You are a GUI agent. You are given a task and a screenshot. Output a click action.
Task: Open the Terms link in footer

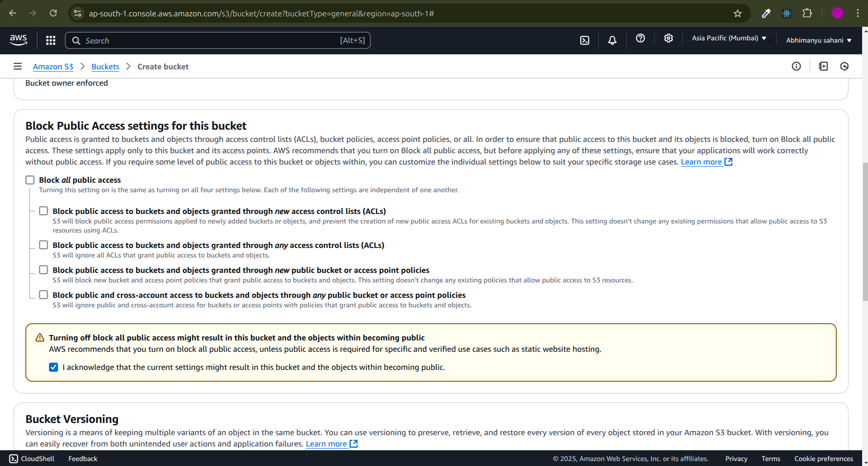coord(771,459)
